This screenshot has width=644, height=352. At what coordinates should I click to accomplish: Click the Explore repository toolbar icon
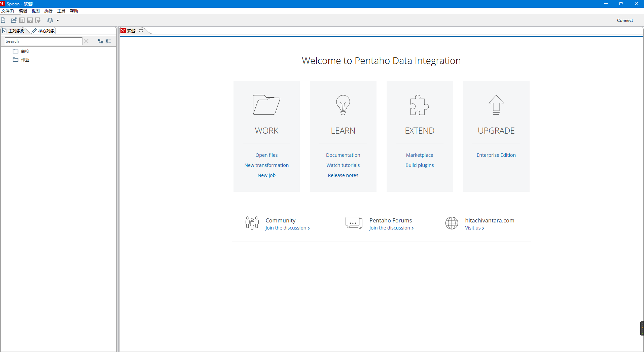coord(22,20)
